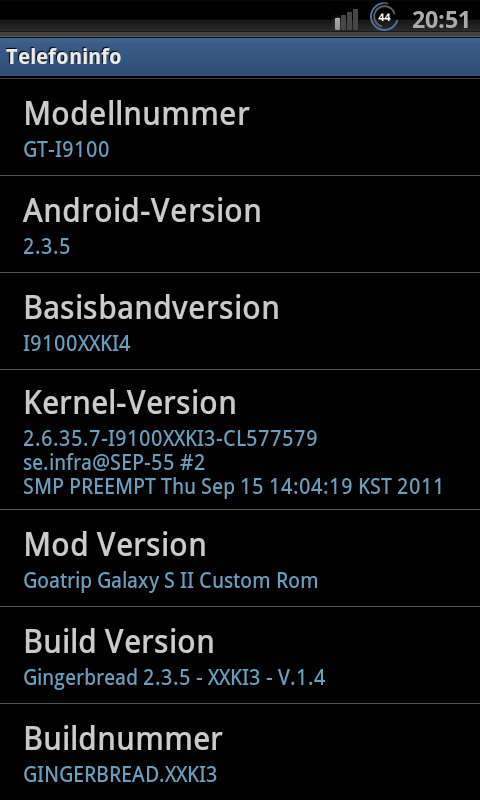Viewport: 480px width, 800px height.
Task: Tap the se.infra@SEP-55 #2 line
Action: pos(114,463)
